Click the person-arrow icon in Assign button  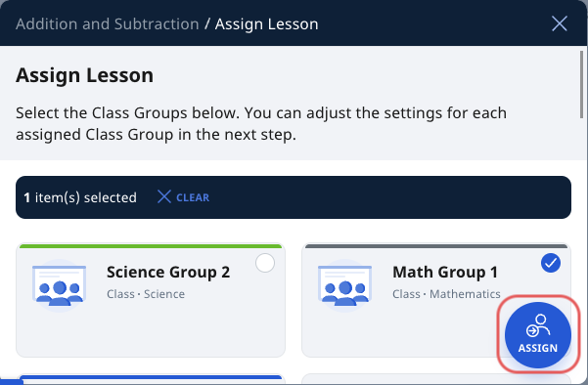point(538,325)
